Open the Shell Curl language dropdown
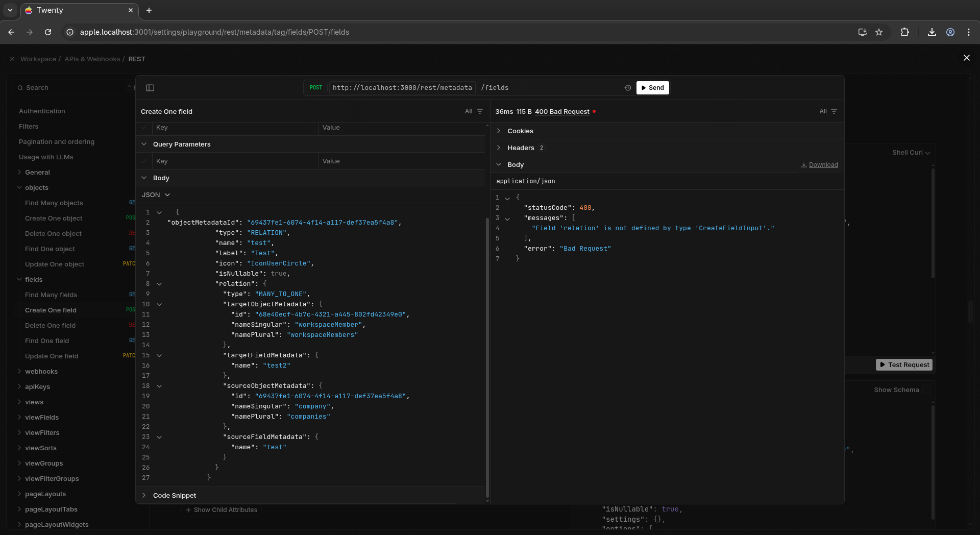Image resolution: width=980 pixels, height=535 pixels. 911,153
